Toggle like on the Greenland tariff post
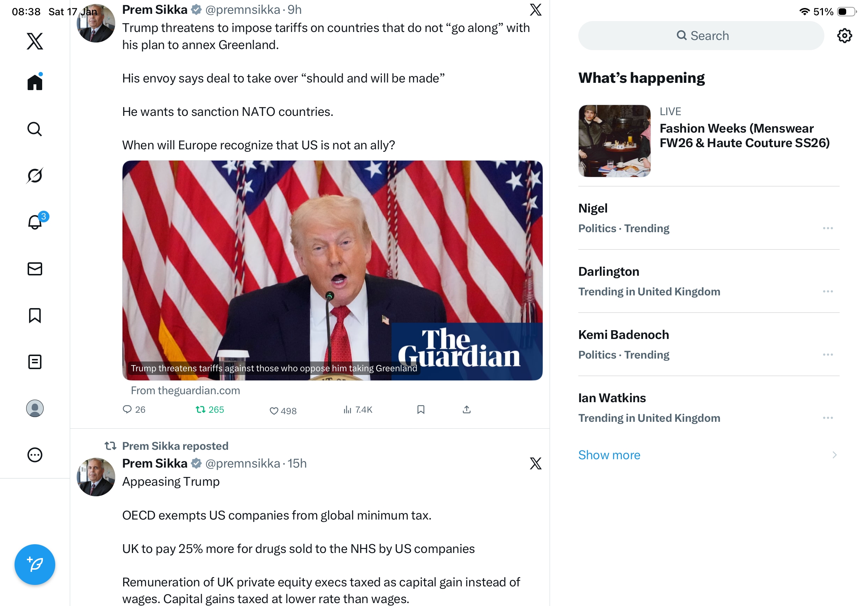Screen dimensions: 868x606 coord(283,411)
